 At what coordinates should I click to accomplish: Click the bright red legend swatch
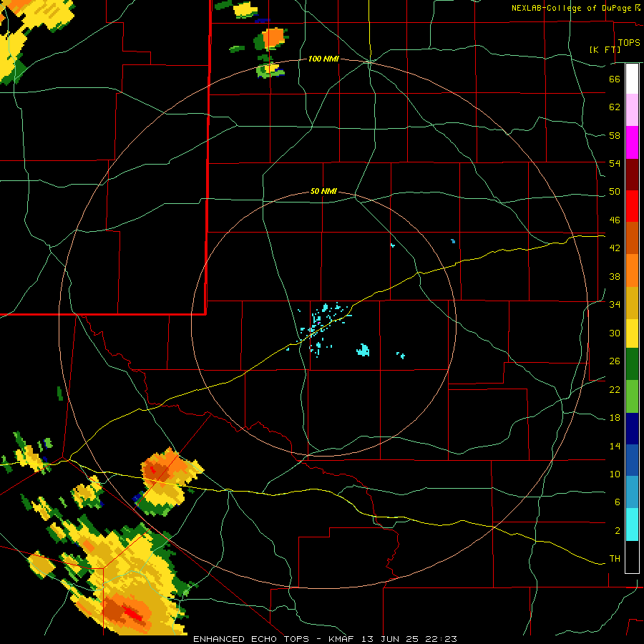(x=632, y=206)
